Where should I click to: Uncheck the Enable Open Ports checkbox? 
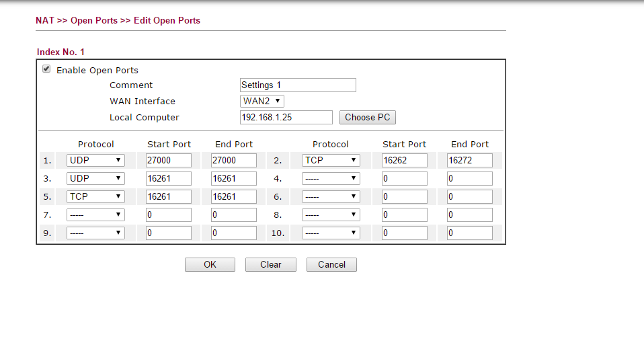(46, 69)
